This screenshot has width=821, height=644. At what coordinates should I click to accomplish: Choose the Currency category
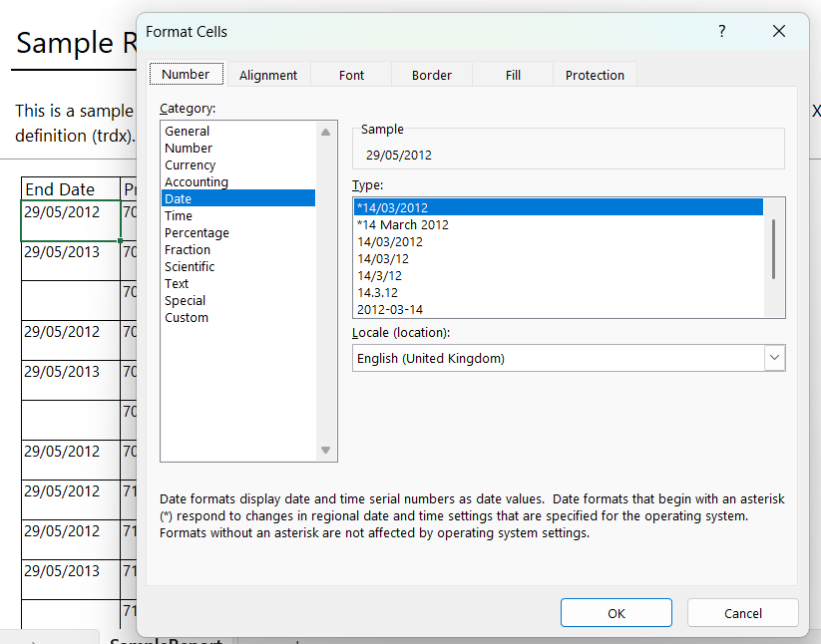pyautogui.click(x=191, y=165)
